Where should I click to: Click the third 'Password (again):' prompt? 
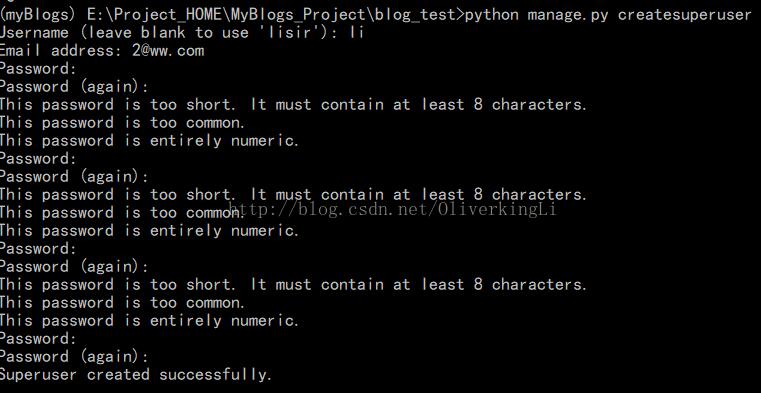74,267
